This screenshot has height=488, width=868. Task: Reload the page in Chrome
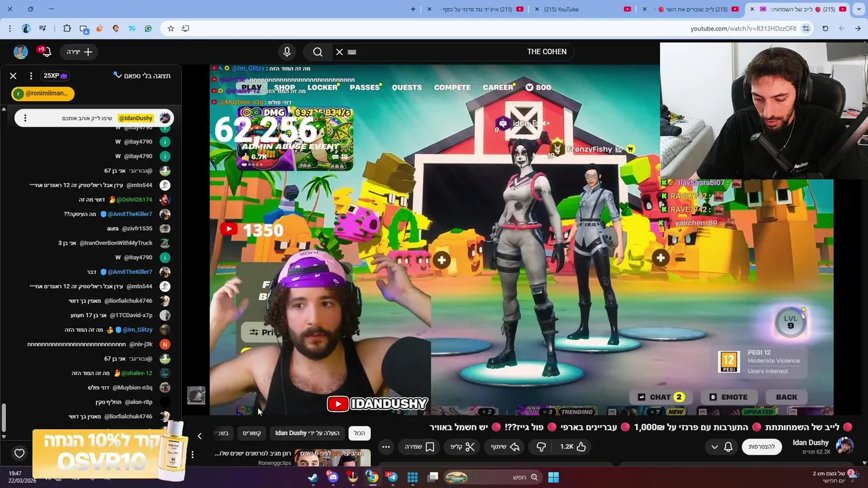click(825, 28)
